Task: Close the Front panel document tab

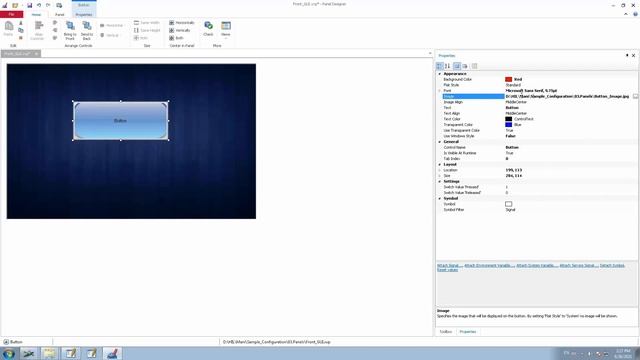Action: (36, 54)
